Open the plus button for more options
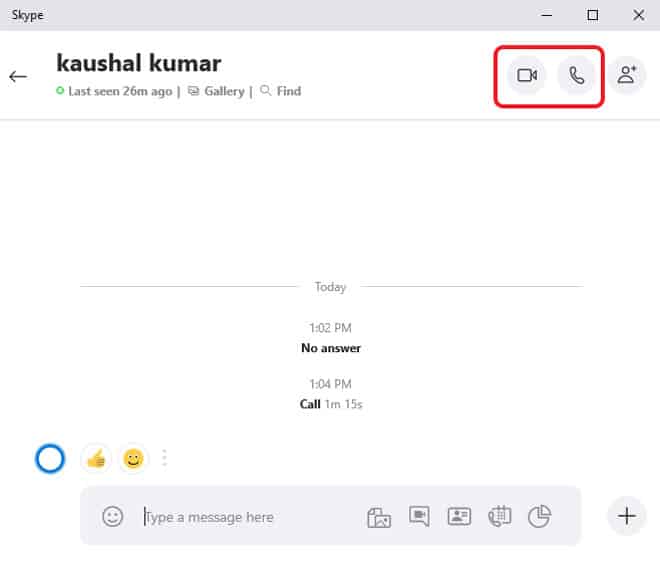The height and width of the screenshot is (564, 660). tap(627, 516)
